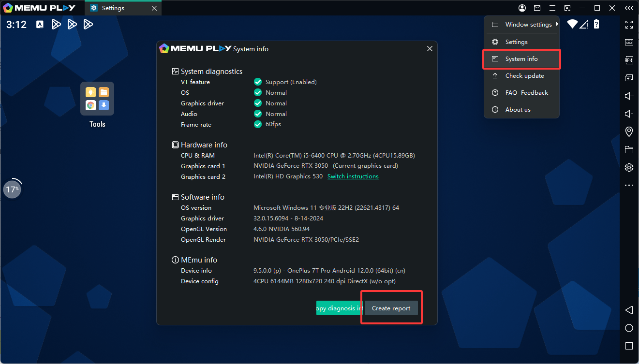This screenshot has width=639, height=364.
Task: Open the multi-instance manager icon
Action: (x=629, y=78)
